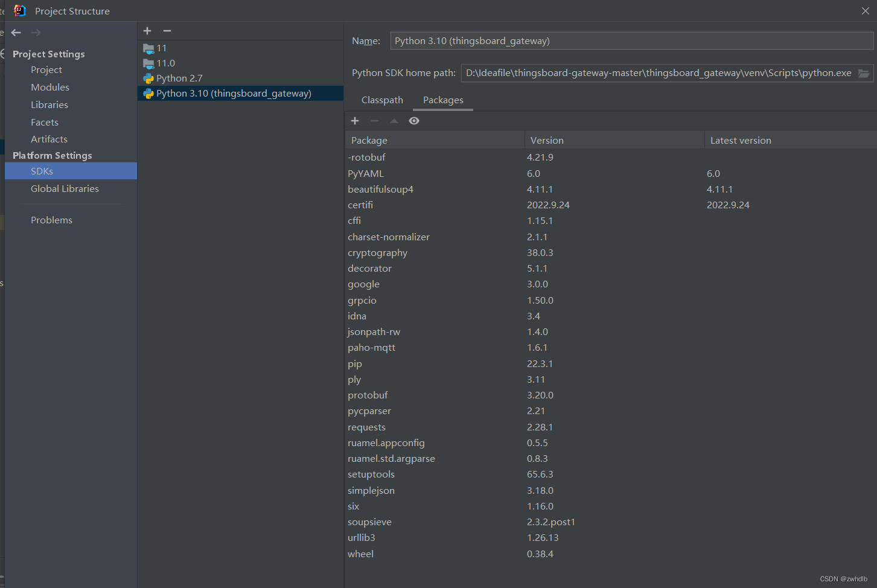Select the pip package row
The width and height of the screenshot is (877, 588).
(x=611, y=364)
